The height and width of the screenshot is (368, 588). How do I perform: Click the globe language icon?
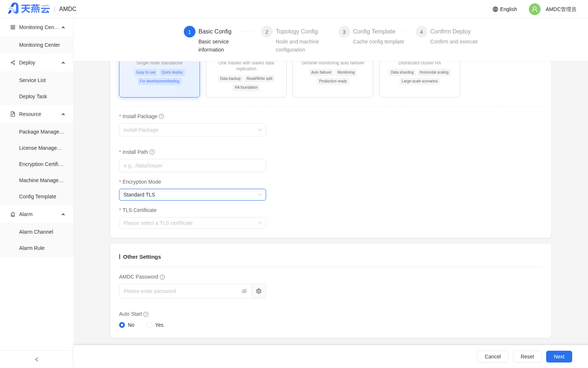(495, 9)
